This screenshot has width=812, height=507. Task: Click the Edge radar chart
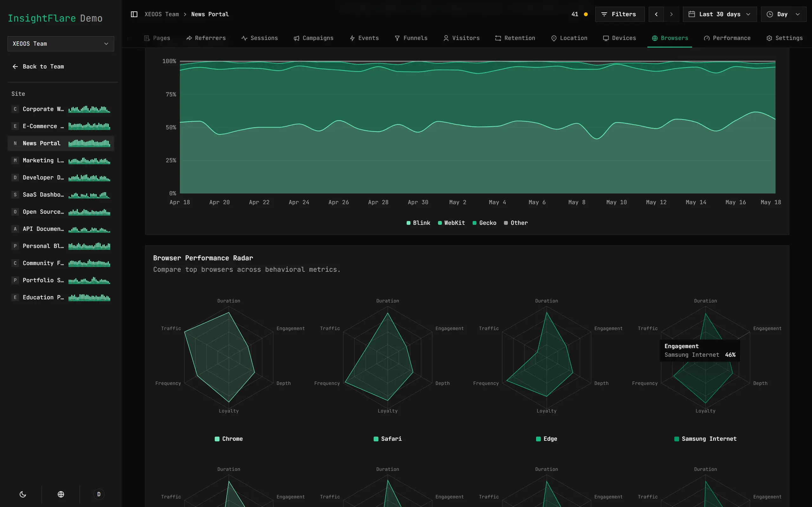pyautogui.click(x=547, y=357)
